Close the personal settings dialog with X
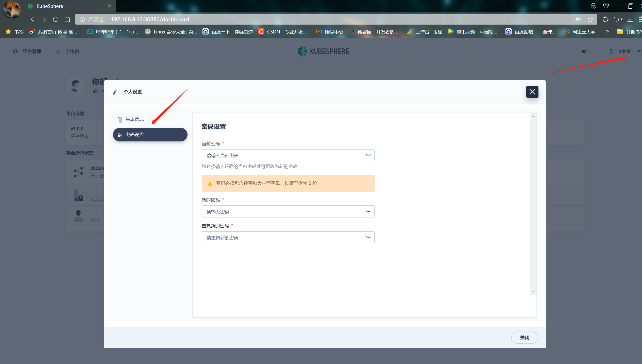The width and height of the screenshot is (642, 364). [532, 92]
